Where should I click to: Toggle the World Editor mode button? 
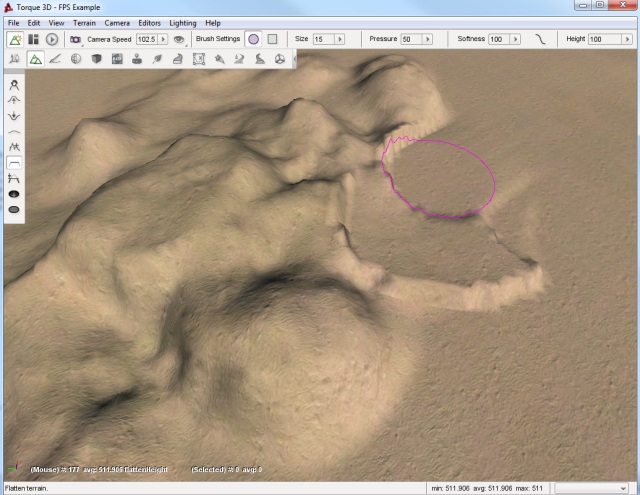click(x=15, y=39)
